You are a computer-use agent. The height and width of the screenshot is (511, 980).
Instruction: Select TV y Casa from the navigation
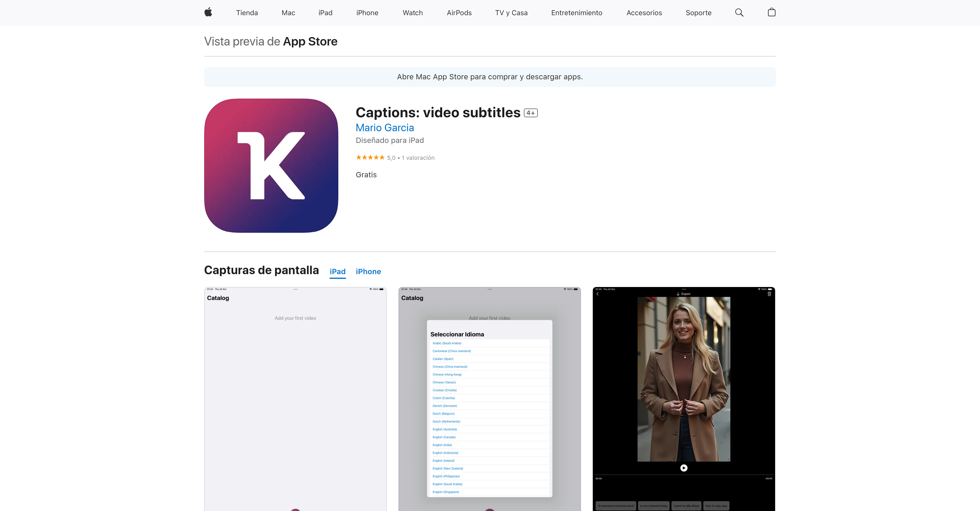pyautogui.click(x=511, y=13)
